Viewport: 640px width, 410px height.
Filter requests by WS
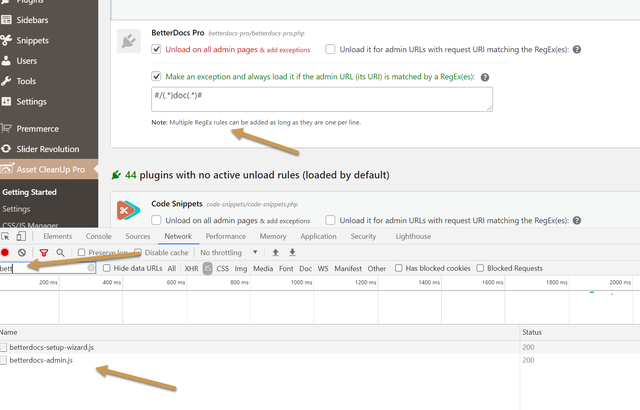coord(323,268)
